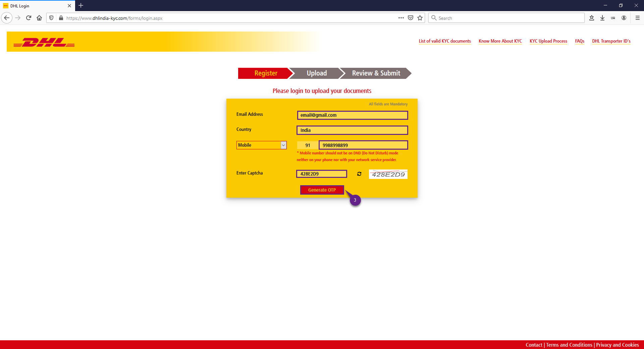This screenshot has width=644, height=349.
Task: Bookmark this page with star icon
Action: (x=420, y=18)
